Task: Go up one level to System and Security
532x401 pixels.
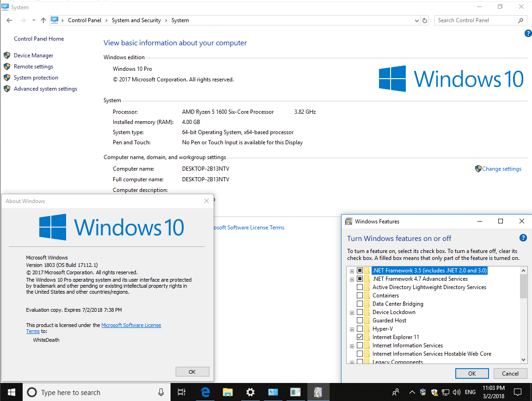Action: pyautogui.click(x=43, y=20)
